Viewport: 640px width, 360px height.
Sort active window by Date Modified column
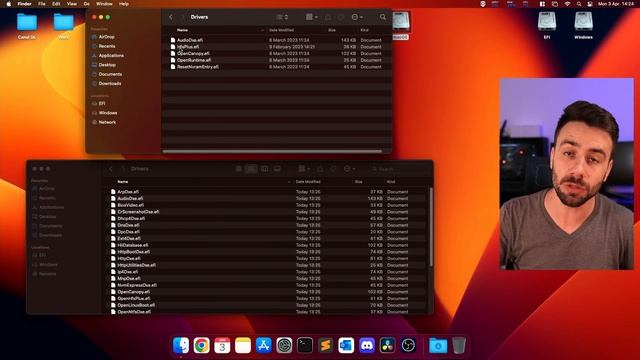click(281, 30)
